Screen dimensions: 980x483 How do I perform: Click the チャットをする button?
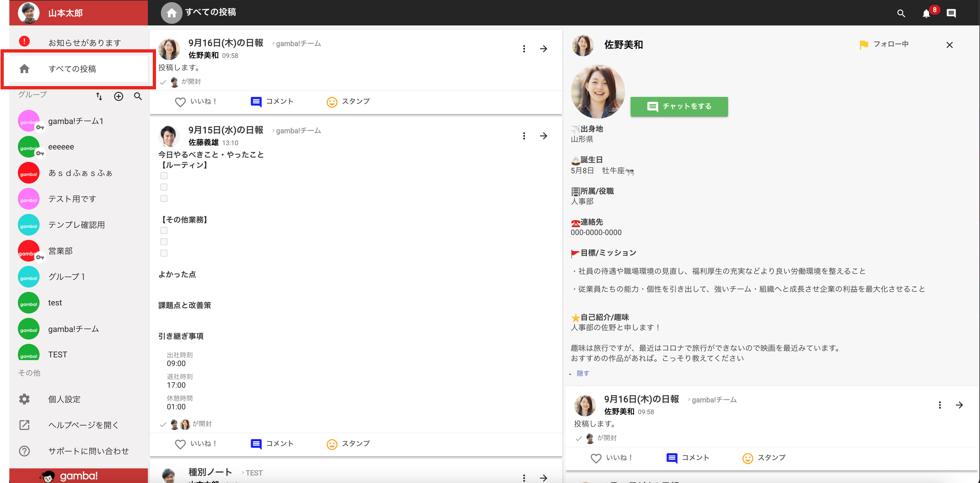(679, 106)
